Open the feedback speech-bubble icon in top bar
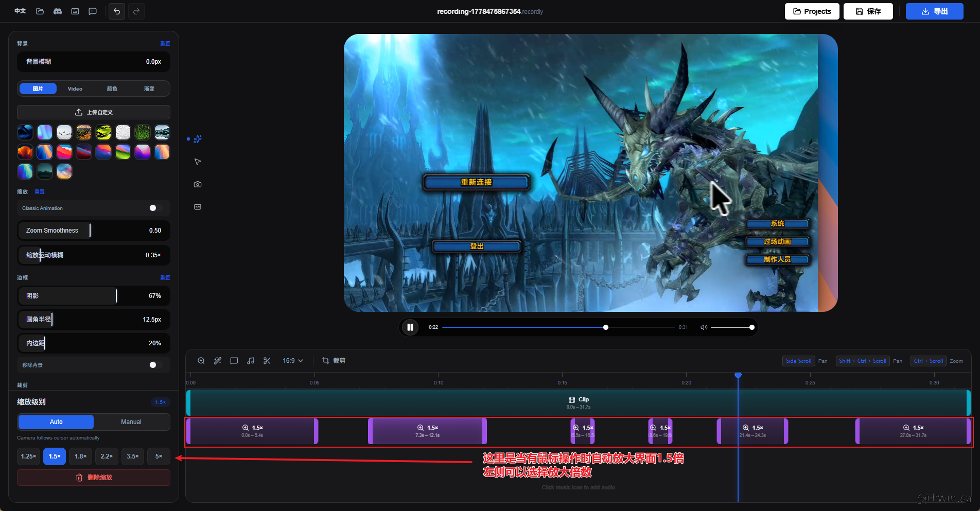 pos(93,11)
